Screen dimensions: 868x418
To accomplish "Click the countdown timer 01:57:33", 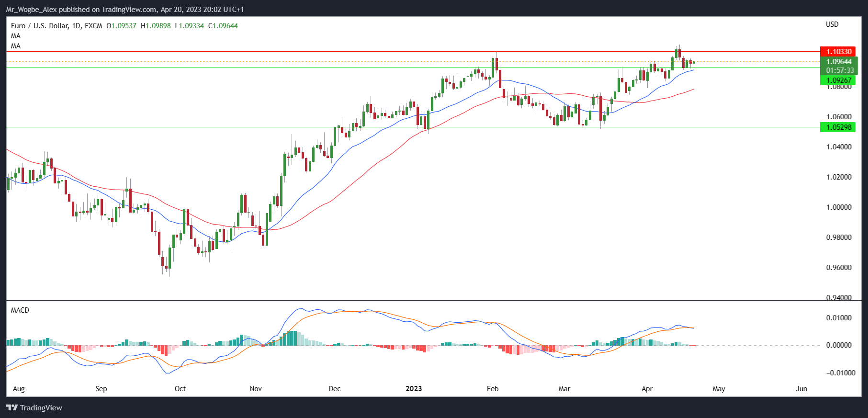I will (839, 70).
